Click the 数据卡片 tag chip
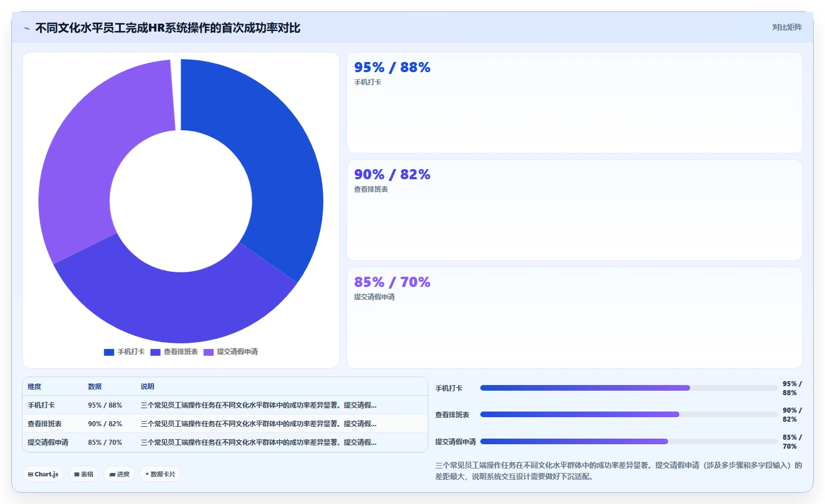This screenshot has width=825, height=504. coord(160,474)
